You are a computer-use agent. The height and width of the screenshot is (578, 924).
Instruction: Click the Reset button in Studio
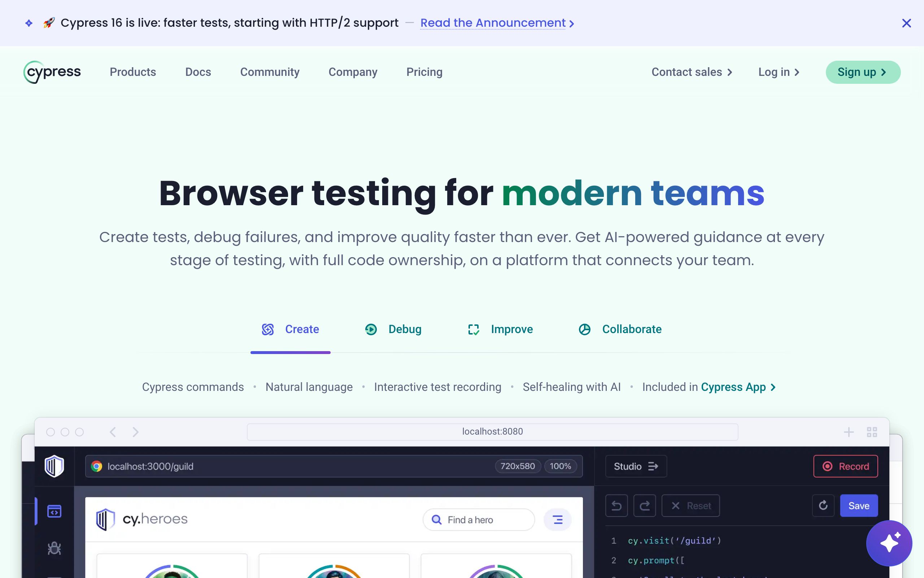[690, 505]
